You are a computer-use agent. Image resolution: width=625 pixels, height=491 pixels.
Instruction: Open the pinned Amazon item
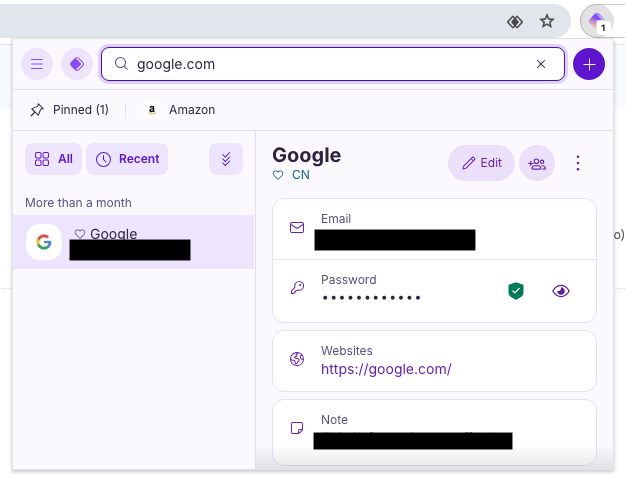[179, 110]
